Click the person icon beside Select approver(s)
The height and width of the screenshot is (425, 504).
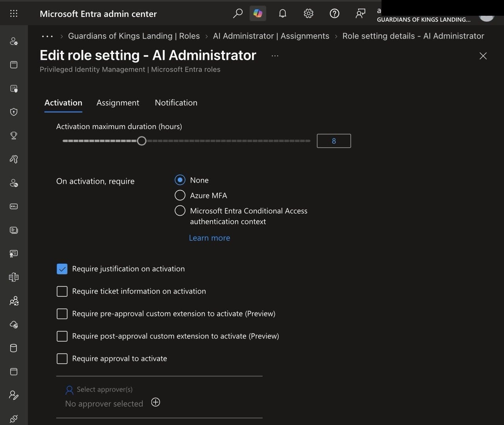pyautogui.click(x=70, y=390)
